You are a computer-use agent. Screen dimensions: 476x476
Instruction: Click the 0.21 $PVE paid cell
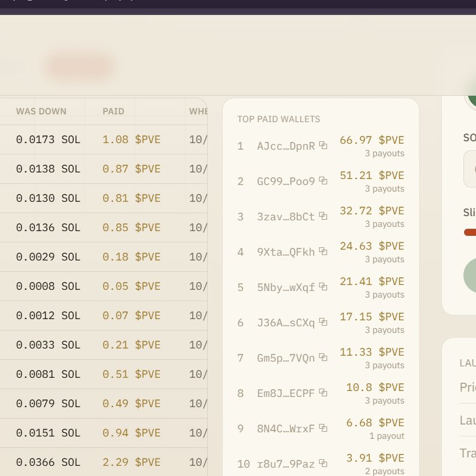[132, 345]
